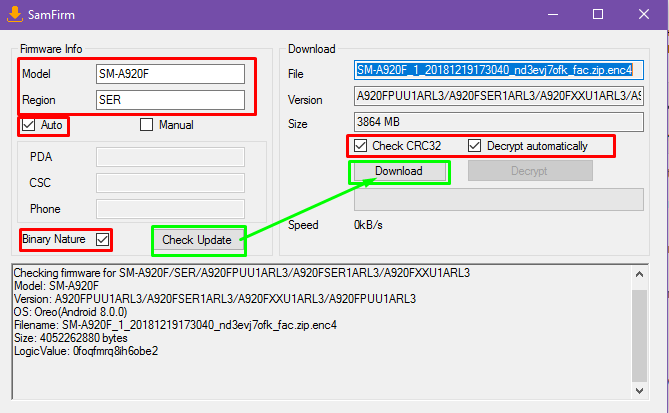
Task: Click the Size field showing 3864 MB
Action: click(x=499, y=122)
